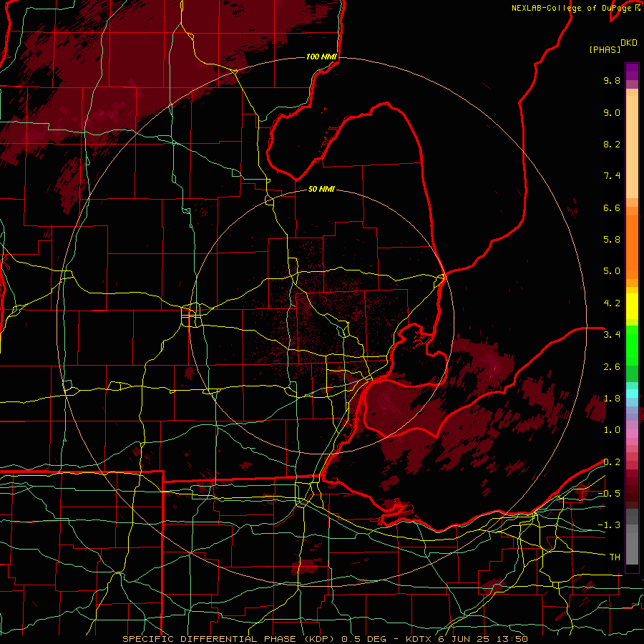Click the 6.6 scale label

[612, 208]
